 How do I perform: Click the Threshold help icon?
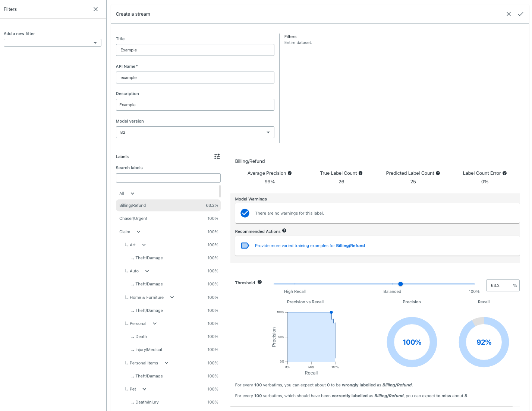[x=260, y=282]
